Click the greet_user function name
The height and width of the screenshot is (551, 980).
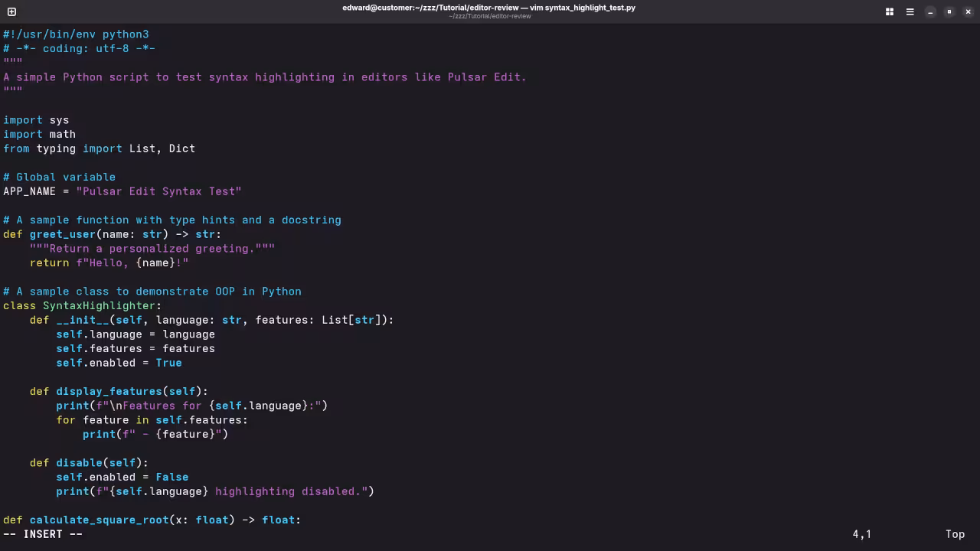click(62, 234)
